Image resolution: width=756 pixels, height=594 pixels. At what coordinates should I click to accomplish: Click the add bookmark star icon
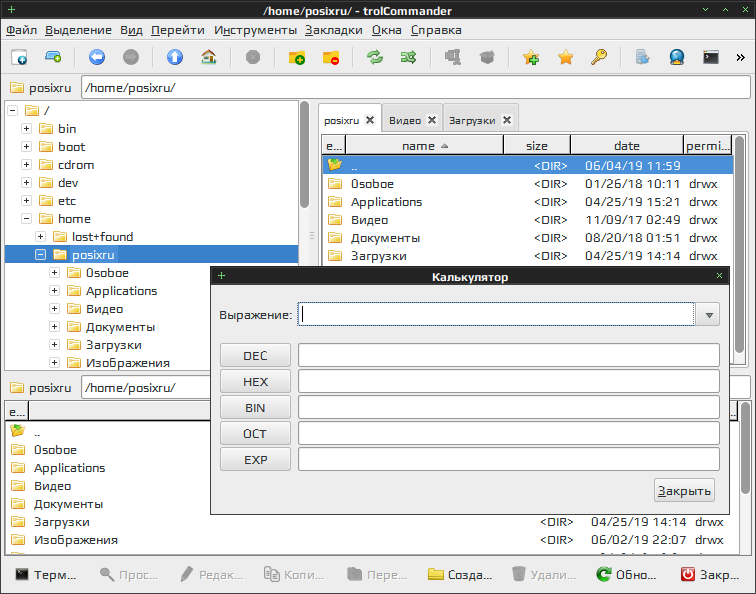point(531,57)
